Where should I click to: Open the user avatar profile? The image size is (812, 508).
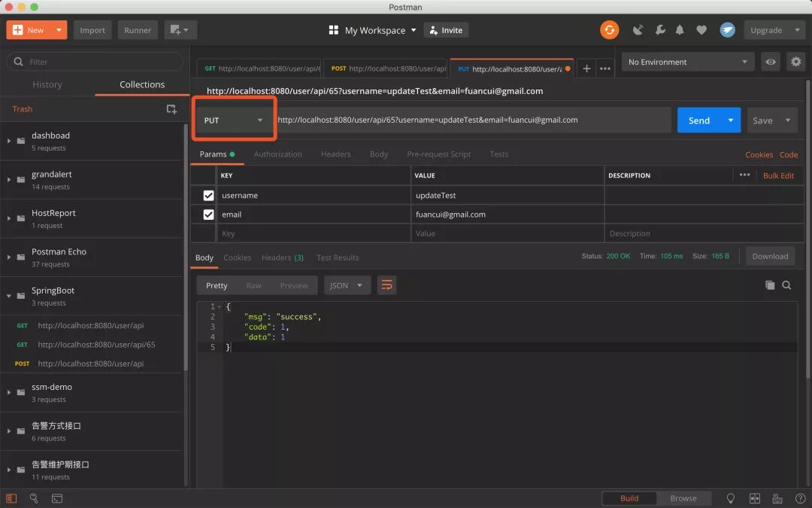[x=727, y=30]
